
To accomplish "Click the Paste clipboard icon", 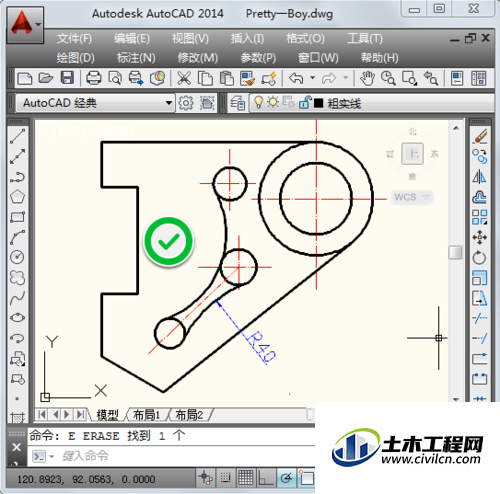I will pos(227,79).
